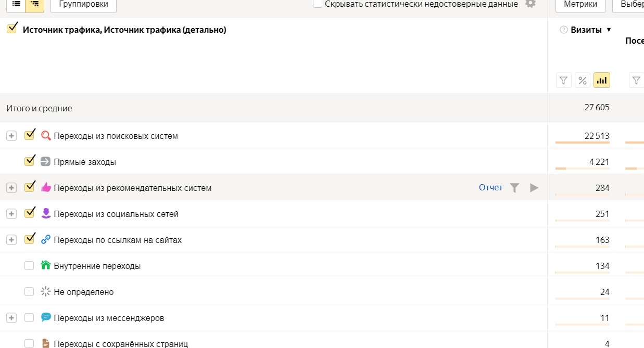Open settings gear near statistical data checkbox
This screenshot has width=644, height=348.
tap(530, 4)
